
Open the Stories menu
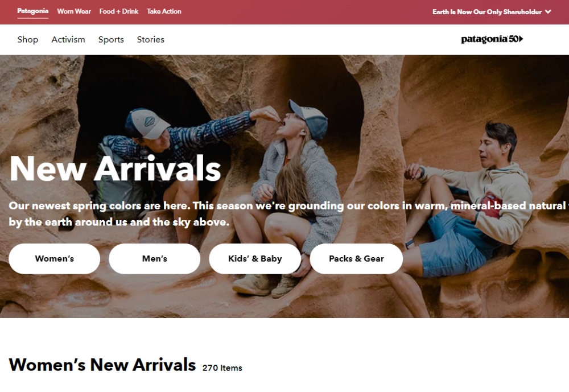point(151,39)
